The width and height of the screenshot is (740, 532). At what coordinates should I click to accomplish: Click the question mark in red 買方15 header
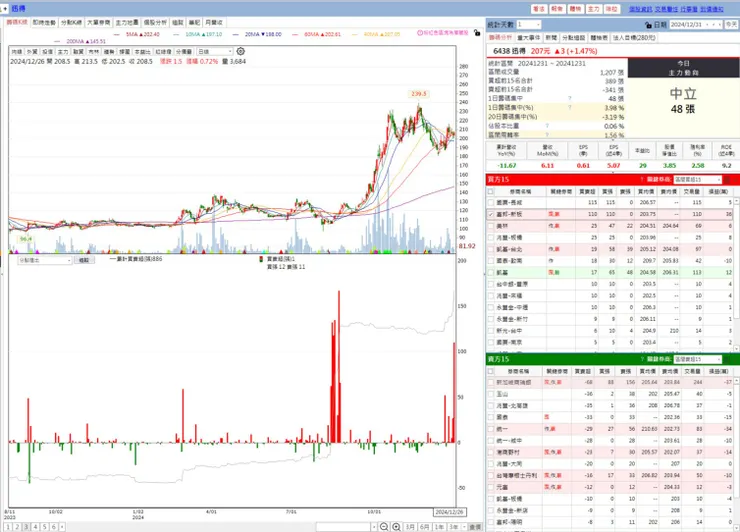tap(642, 179)
